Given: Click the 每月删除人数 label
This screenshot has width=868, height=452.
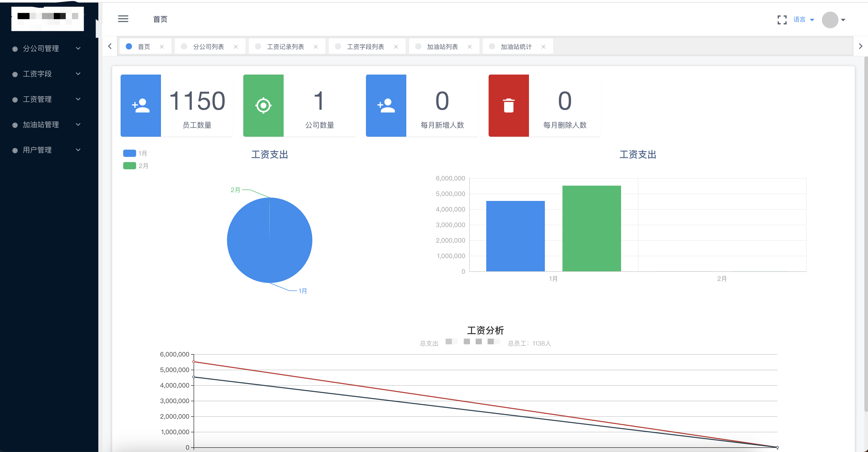Looking at the screenshot, I should coord(565,125).
